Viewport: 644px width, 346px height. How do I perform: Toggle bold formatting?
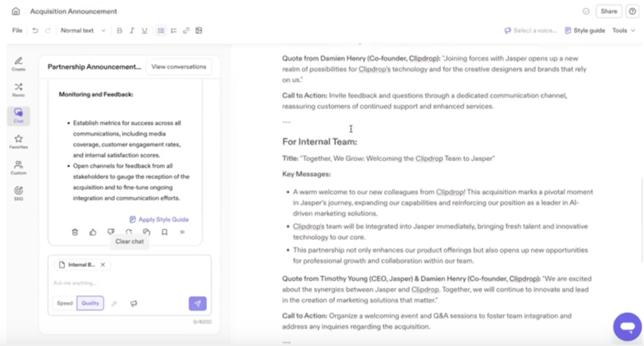(x=119, y=31)
